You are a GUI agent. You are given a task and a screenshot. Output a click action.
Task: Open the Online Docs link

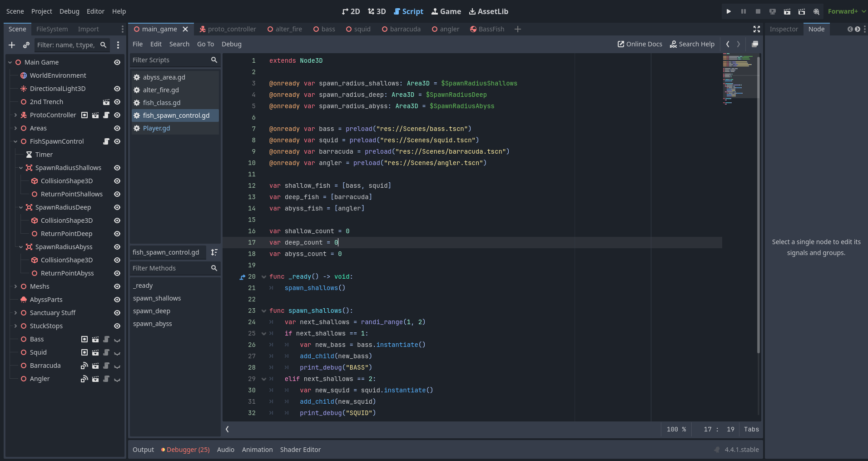pos(640,44)
